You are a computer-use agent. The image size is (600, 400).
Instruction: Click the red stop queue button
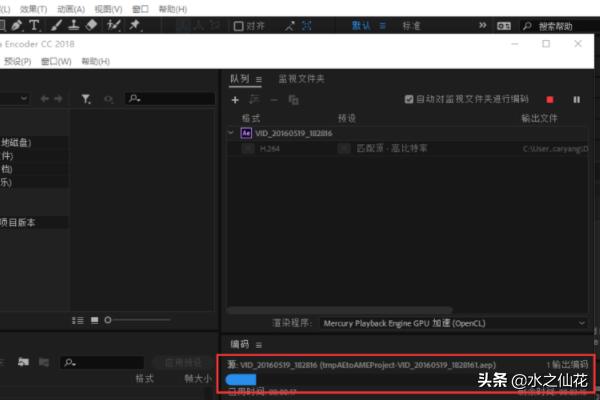pos(549,100)
